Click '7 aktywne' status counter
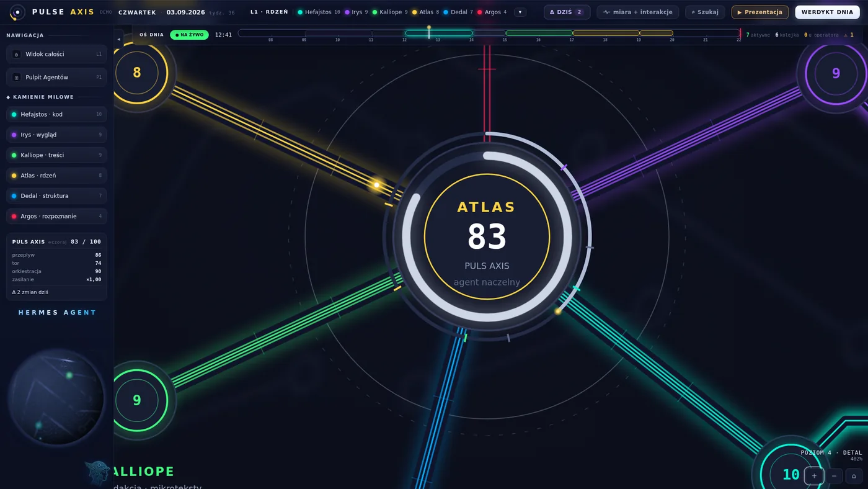The image size is (868, 489). tap(758, 35)
